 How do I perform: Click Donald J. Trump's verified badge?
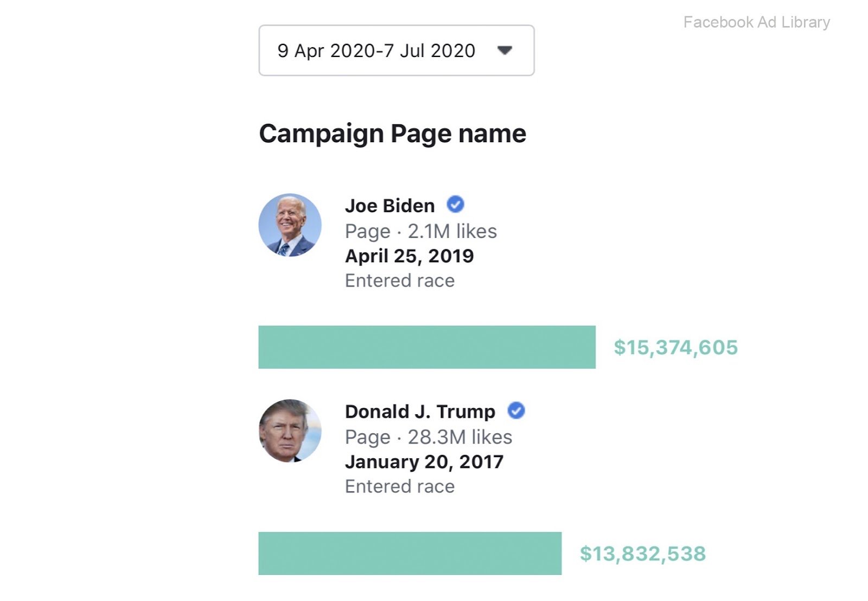(x=516, y=410)
